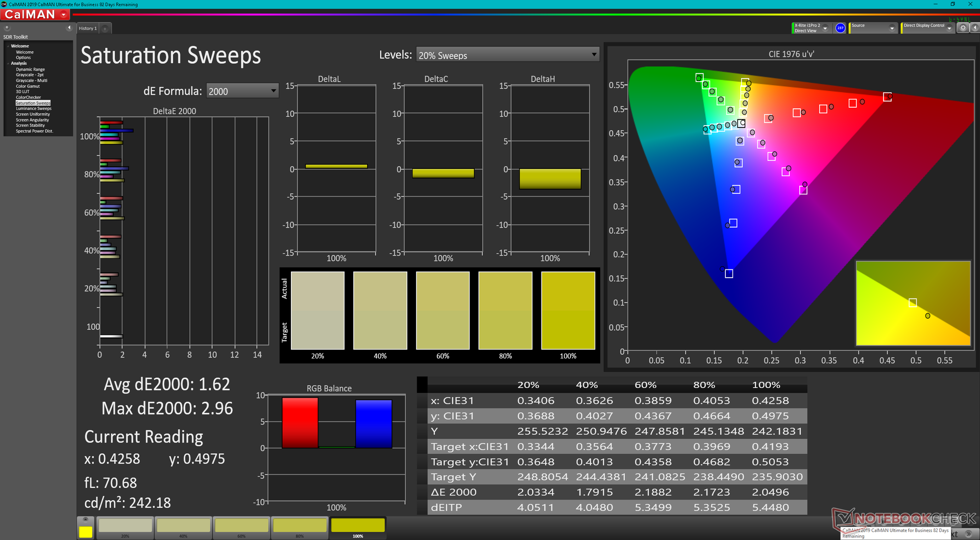Click the DeltaL bar chart

click(336, 169)
